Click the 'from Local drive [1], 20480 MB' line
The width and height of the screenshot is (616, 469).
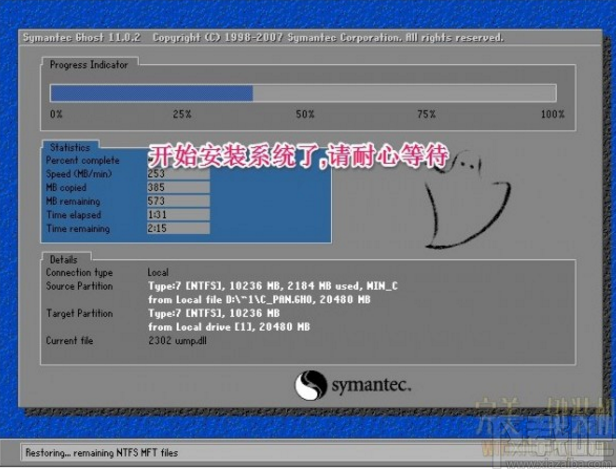tap(229, 327)
